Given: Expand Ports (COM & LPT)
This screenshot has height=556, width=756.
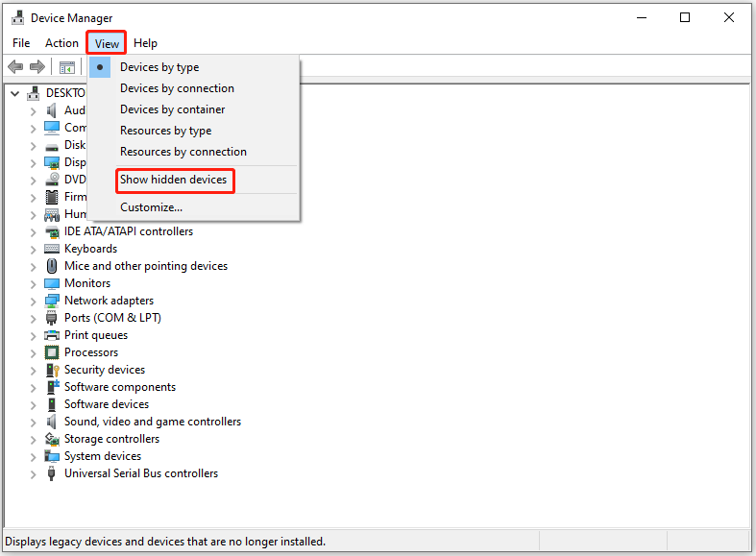Looking at the screenshot, I should tap(33, 319).
